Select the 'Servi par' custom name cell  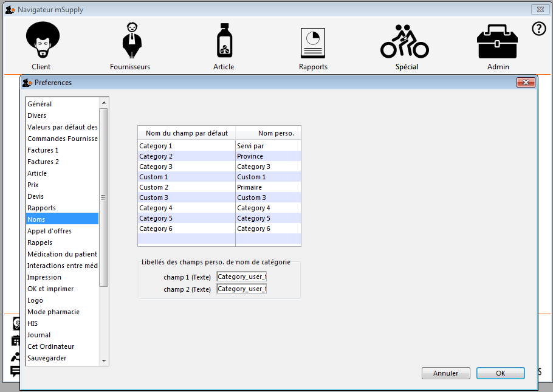269,146
